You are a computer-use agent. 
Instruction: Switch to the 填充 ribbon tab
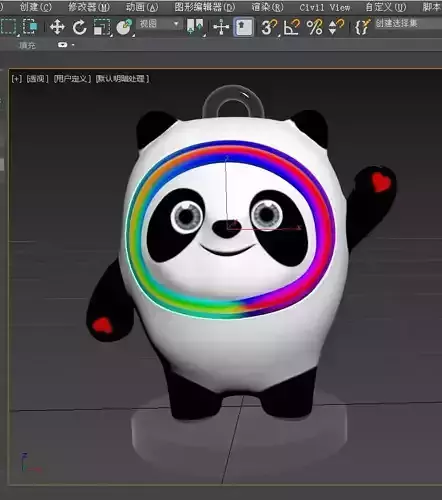(27, 45)
